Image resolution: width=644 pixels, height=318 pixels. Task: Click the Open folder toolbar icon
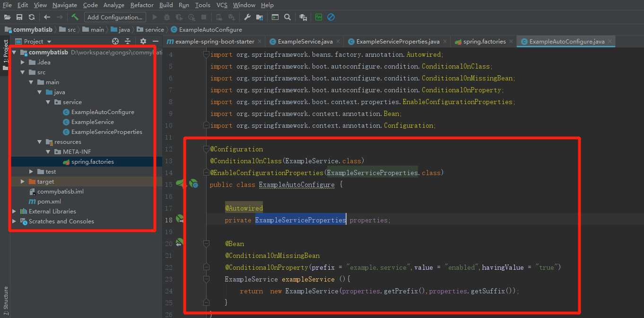tap(7, 17)
